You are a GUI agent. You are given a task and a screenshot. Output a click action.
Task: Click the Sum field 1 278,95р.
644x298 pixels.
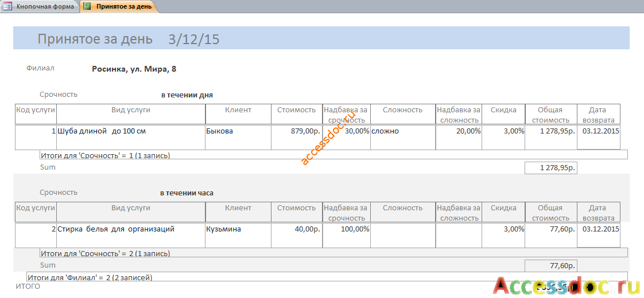point(551,168)
